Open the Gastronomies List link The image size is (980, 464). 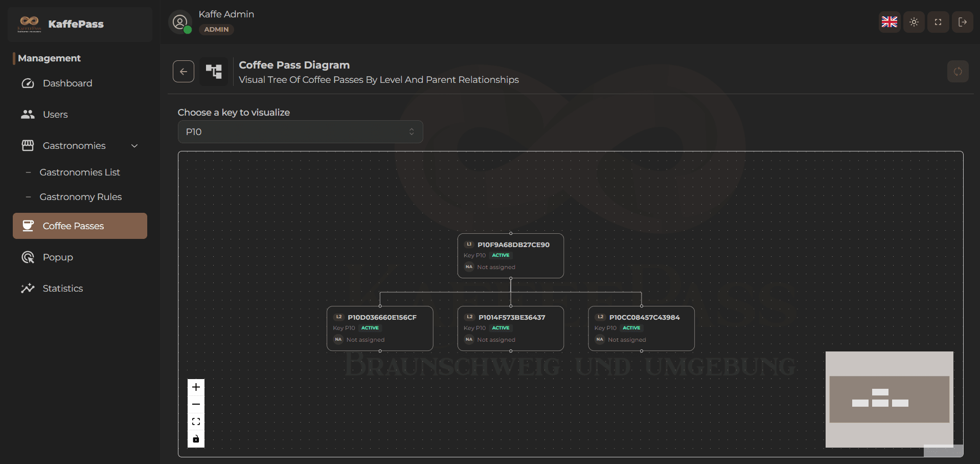pos(80,172)
